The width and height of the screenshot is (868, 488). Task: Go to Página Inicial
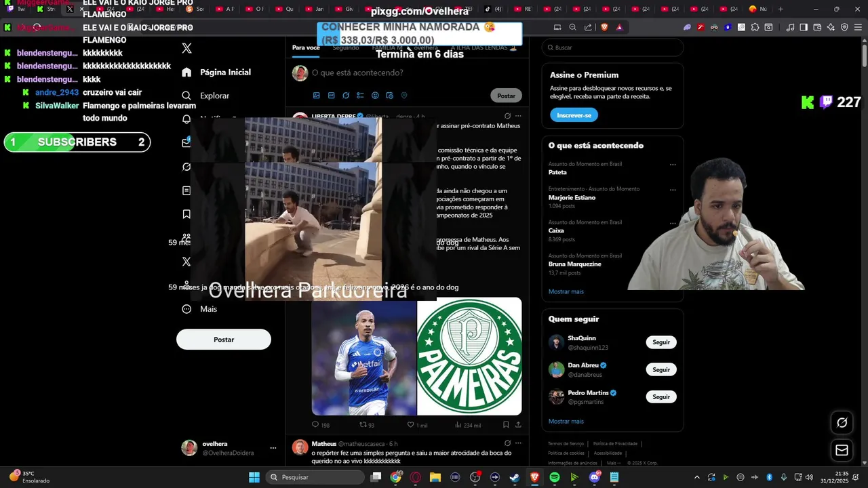point(217,72)
